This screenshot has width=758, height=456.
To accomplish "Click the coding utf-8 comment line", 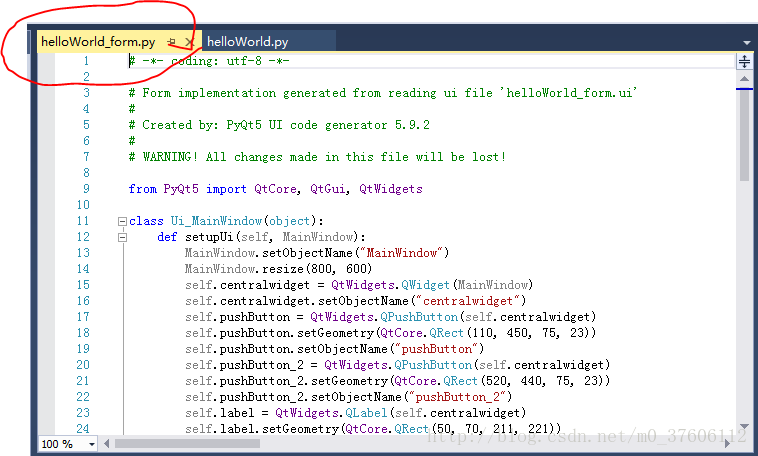I will click(x=209, y=61).
